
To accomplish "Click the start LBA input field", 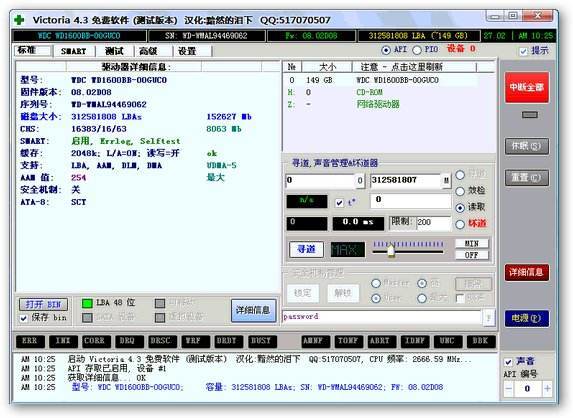I will coord(320,180).
